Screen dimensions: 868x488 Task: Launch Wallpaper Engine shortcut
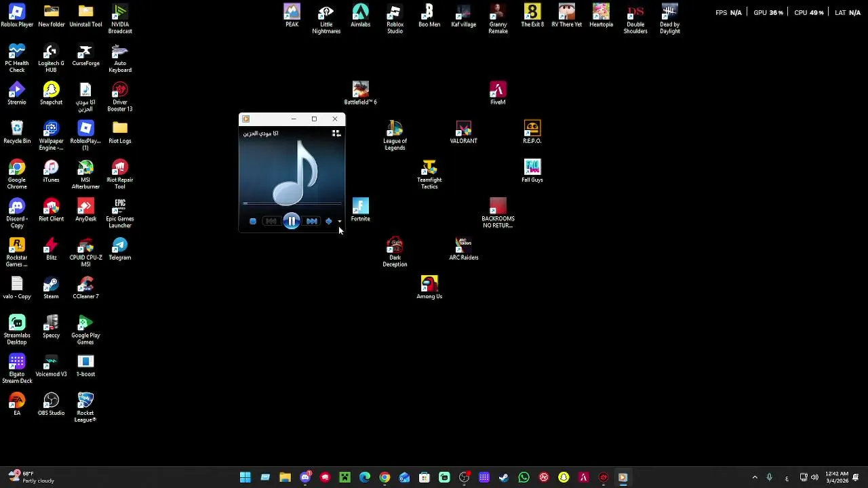(52, 136)
